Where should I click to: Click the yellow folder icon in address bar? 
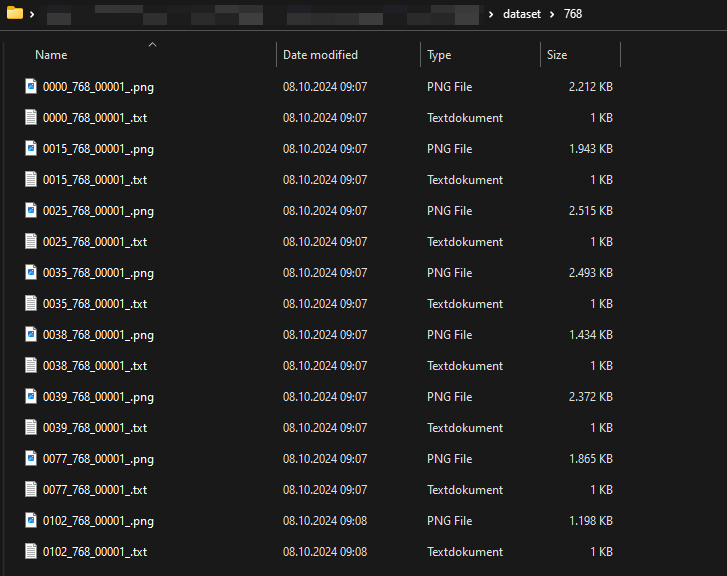pyautogui.click(x=15, y=14)
